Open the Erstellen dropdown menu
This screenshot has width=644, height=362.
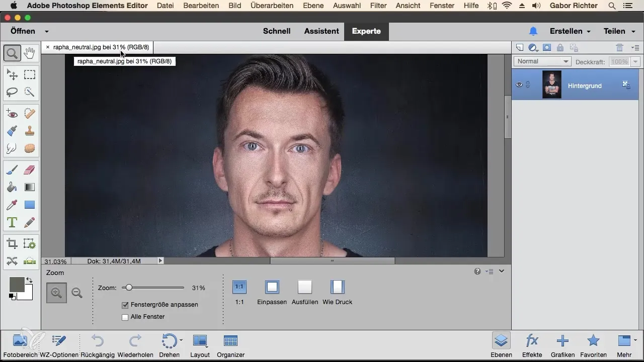(570, 31)
